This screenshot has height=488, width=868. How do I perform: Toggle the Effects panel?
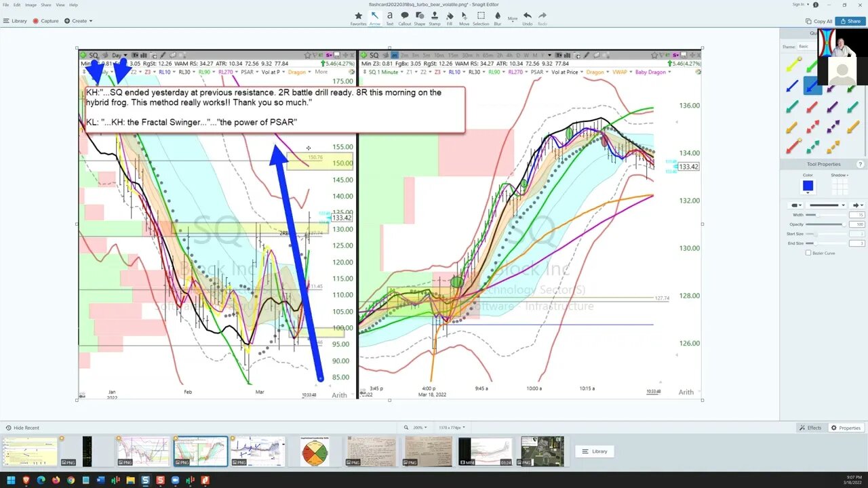click(810, 428)
